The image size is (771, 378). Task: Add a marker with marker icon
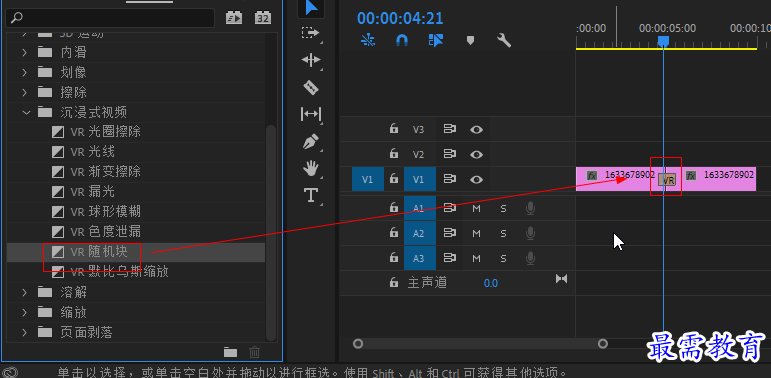pyautogui.click(x=470, y=40)
